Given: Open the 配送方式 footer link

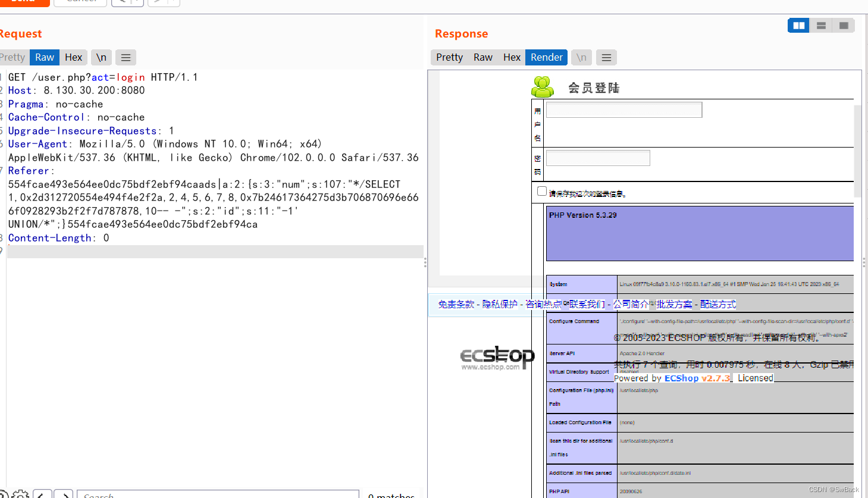Looking at the screenshot, I should pyautogui.click(x=718, y=304).
